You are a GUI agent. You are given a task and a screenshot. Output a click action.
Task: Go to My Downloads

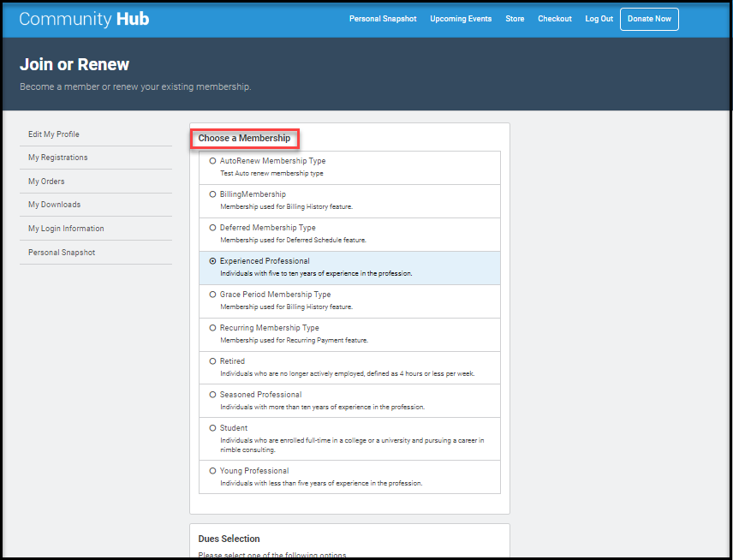[54, 205]
